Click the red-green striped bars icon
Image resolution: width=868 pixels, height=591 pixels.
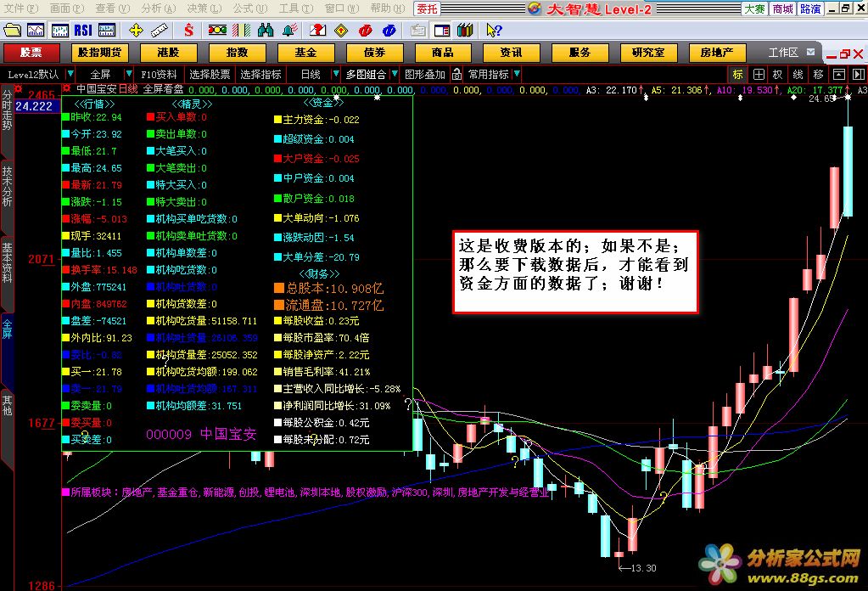coord(241,31)
